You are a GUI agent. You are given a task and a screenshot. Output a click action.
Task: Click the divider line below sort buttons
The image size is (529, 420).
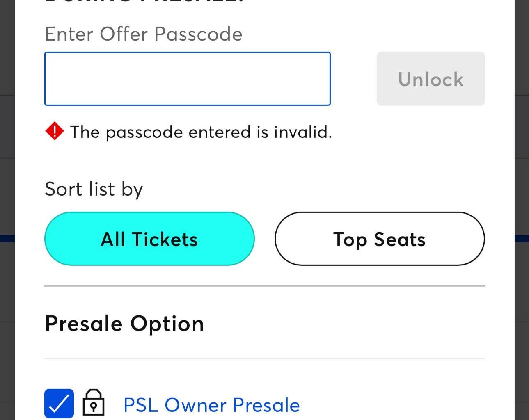coord(264,286)
